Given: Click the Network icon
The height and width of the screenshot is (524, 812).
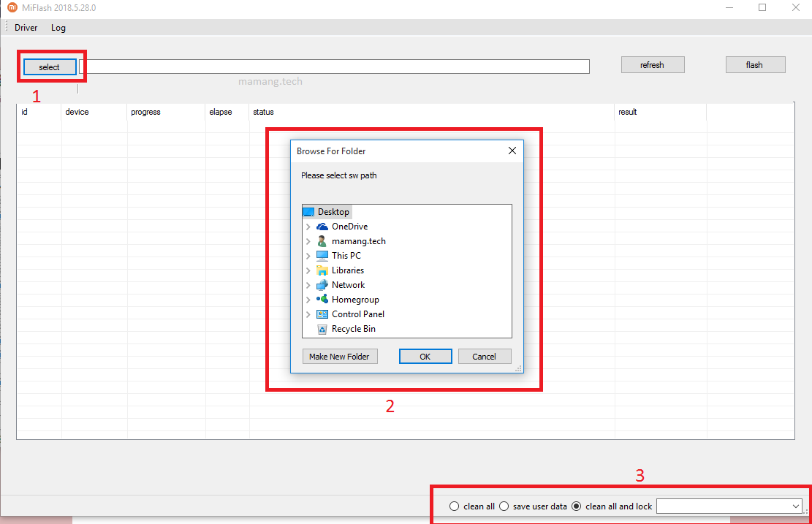Looking at the screenshot, I should (322, 285).
